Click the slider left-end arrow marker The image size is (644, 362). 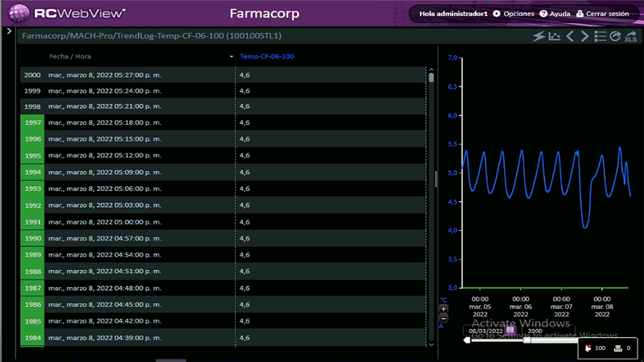tap(467, 340)
